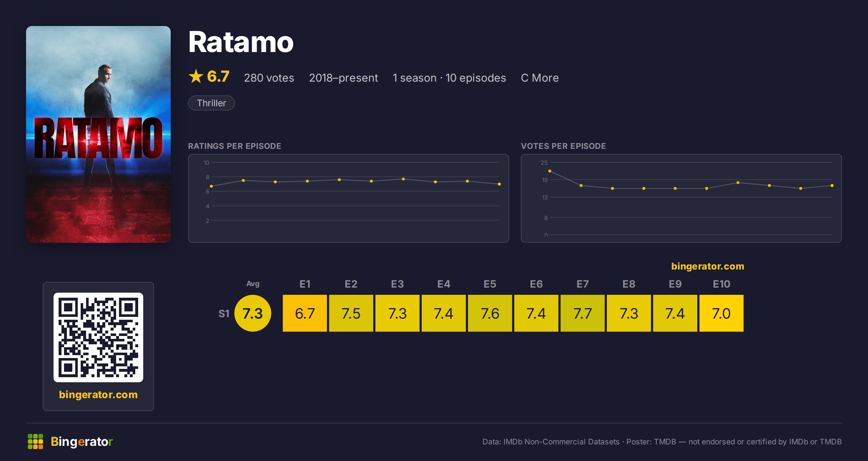The width and height of the screenshot is (868, 461).
Task: Click the Ratamo show title
Action: click(241, 42)
